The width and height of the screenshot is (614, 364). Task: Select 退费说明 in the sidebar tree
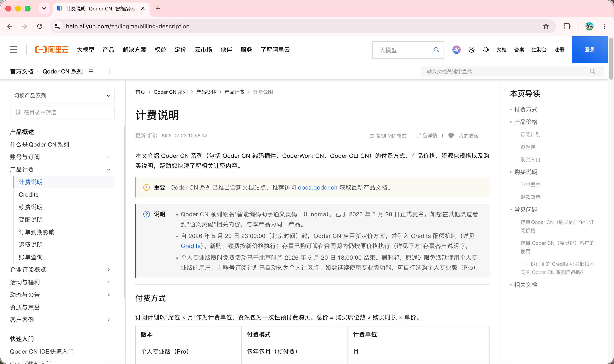[x=31, y=245]
